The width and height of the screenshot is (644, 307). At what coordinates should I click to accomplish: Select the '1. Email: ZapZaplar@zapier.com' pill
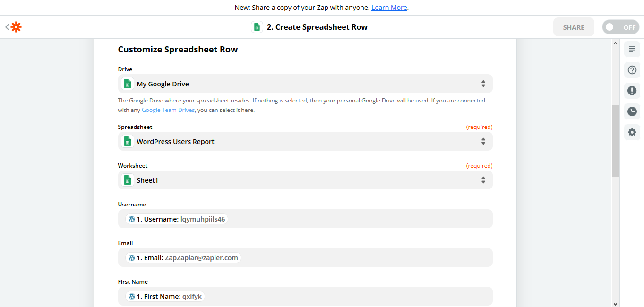[183, 258]
